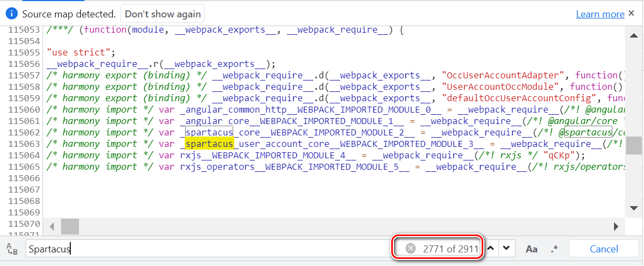Click the vertical scrollbar up arrow
Image resolution: width=644 pixels, height=266 pixels.
[634, 36]
